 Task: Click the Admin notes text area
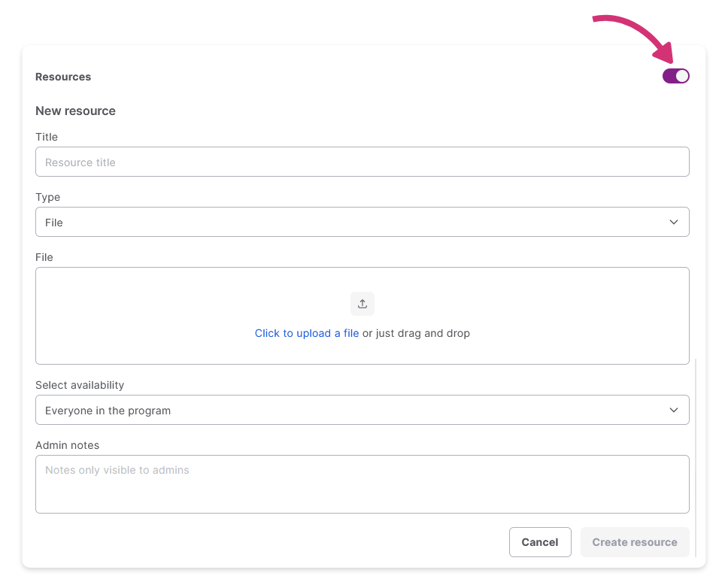362,484
